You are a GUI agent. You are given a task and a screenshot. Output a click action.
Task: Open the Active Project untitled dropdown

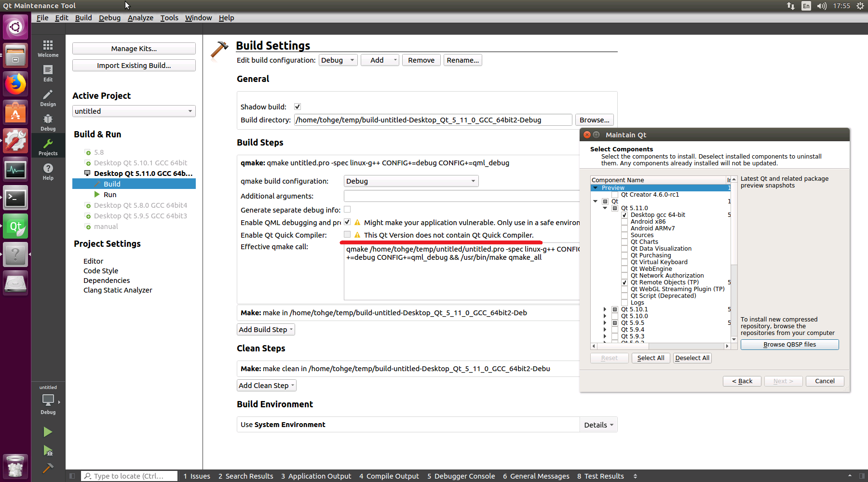(x=134, y=111)
